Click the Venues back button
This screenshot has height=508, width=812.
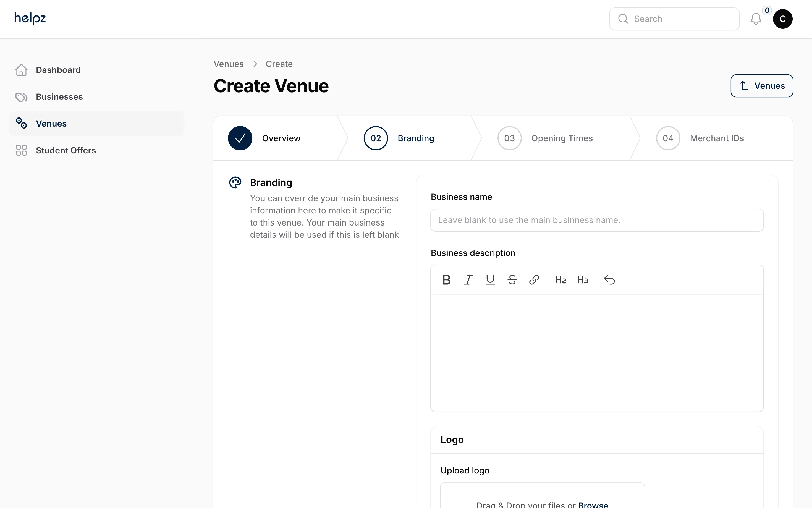tap(762, 86)
